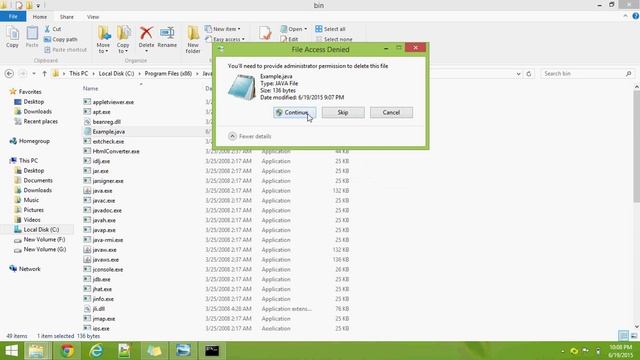This screenshot has width=640, height=360.
Task: Open the File tab
Action: pos(13,17)
